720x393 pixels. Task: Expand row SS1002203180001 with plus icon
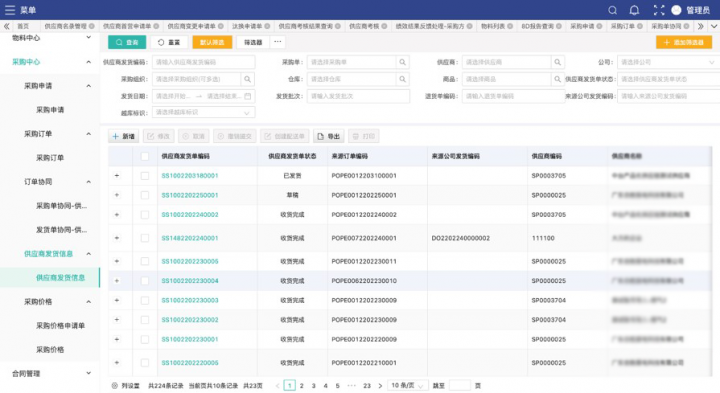pyautogui.click(x=117, y=175)
